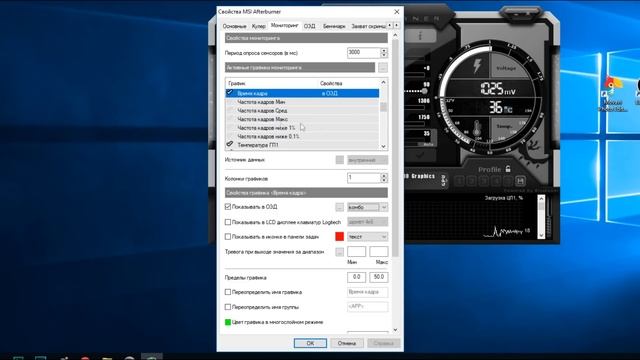The height and width of the screenshot is (360, 640).
Task: Click the tab strip right arrow
Action: [396, 25]
